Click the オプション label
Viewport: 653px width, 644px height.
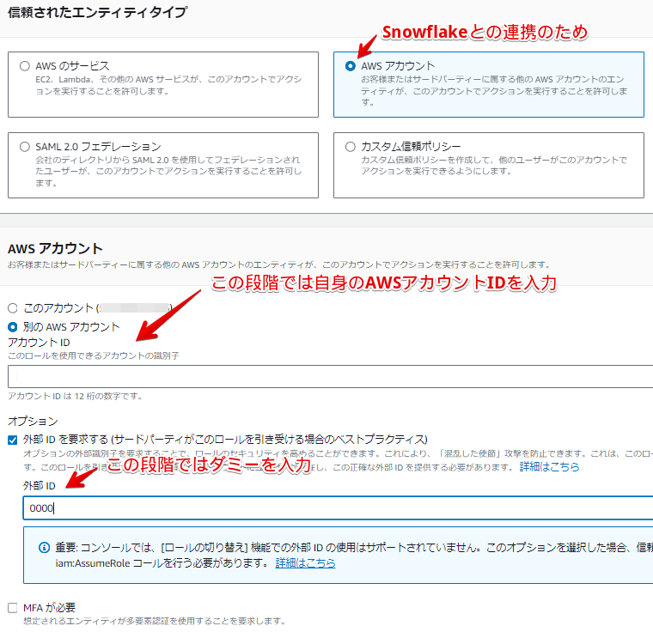click(33, 422)
